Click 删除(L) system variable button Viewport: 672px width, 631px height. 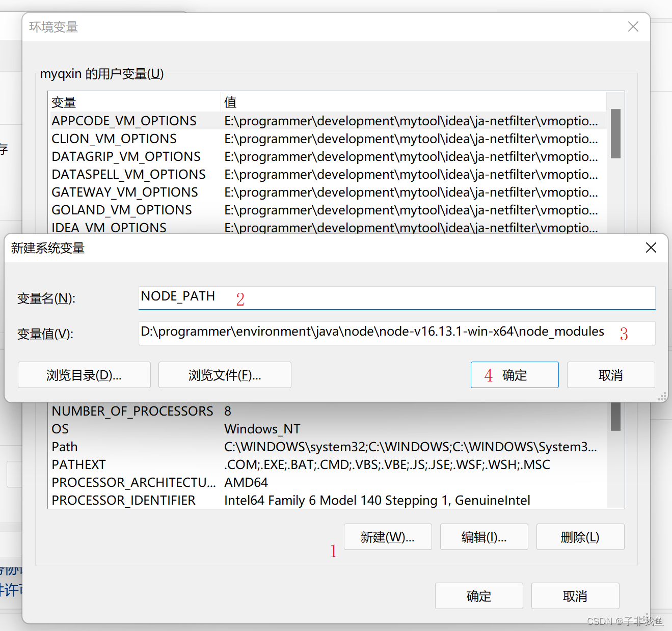tap(580, 537)
